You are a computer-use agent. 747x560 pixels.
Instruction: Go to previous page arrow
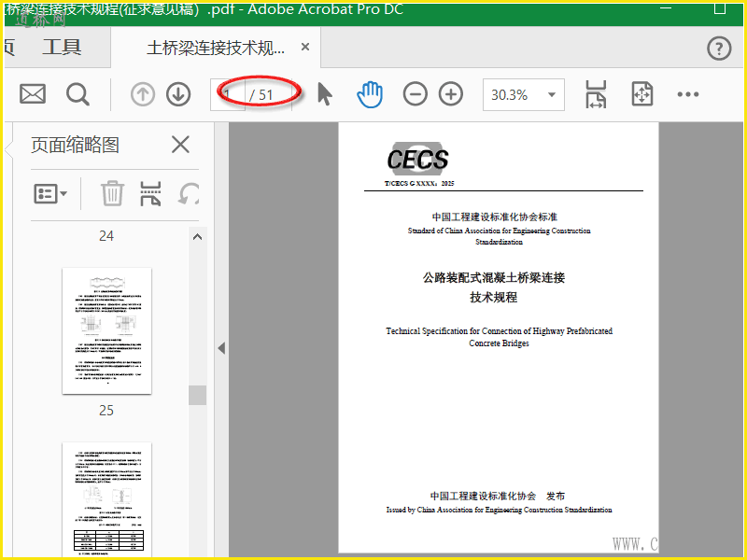click(x=143, y=94)
